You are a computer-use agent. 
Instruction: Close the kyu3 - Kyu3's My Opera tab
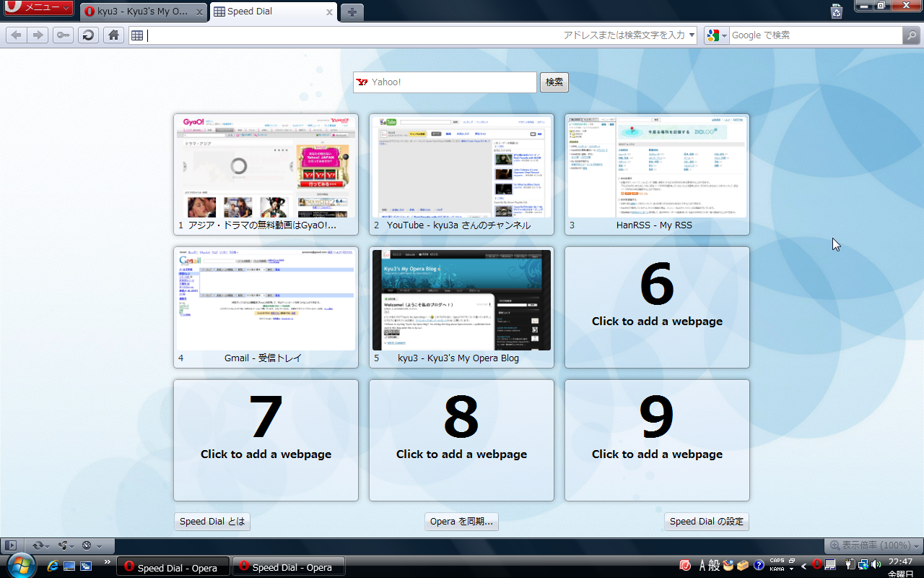pyautogui.click(x=199, y=12)
